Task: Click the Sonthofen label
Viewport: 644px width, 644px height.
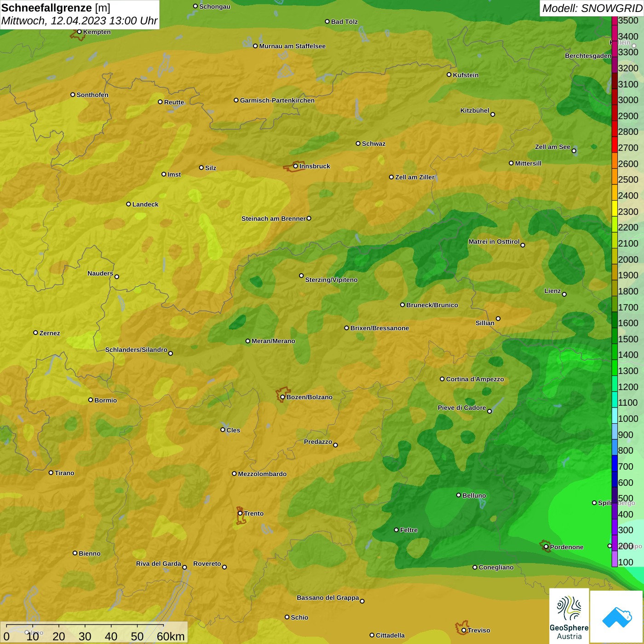Action: [x=92, y=95]
